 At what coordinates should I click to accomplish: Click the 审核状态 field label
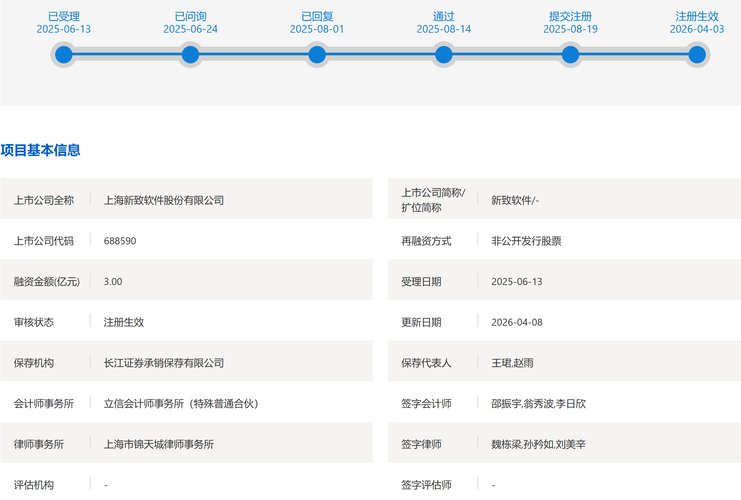point(34,322)
